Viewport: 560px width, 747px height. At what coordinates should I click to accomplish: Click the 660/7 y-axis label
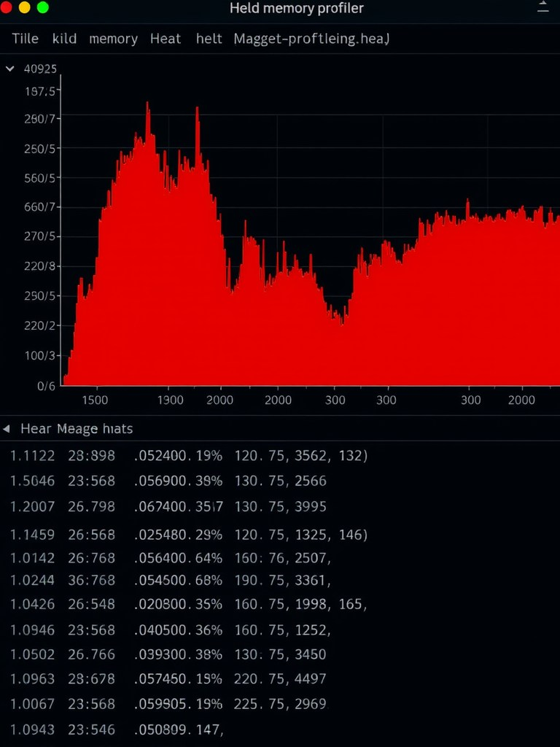40,207
